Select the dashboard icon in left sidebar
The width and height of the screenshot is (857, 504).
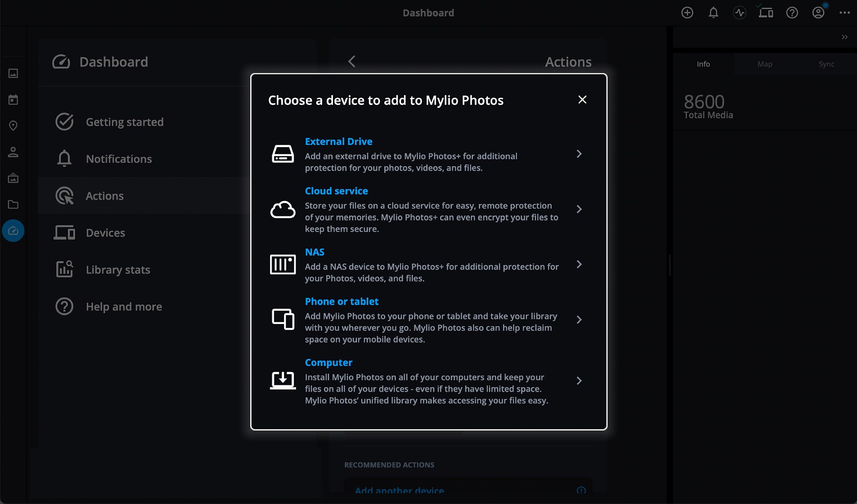pyautogui.click(x=13, y=231)
